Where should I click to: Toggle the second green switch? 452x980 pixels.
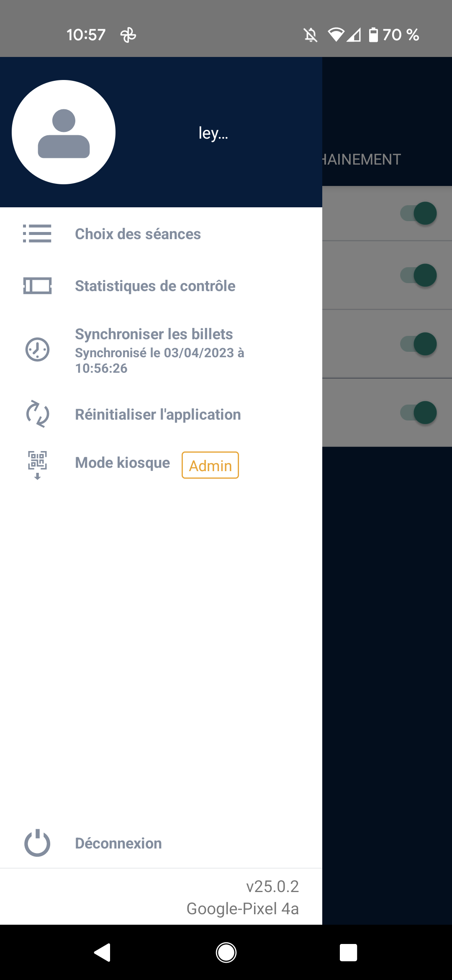pos(419,275)
